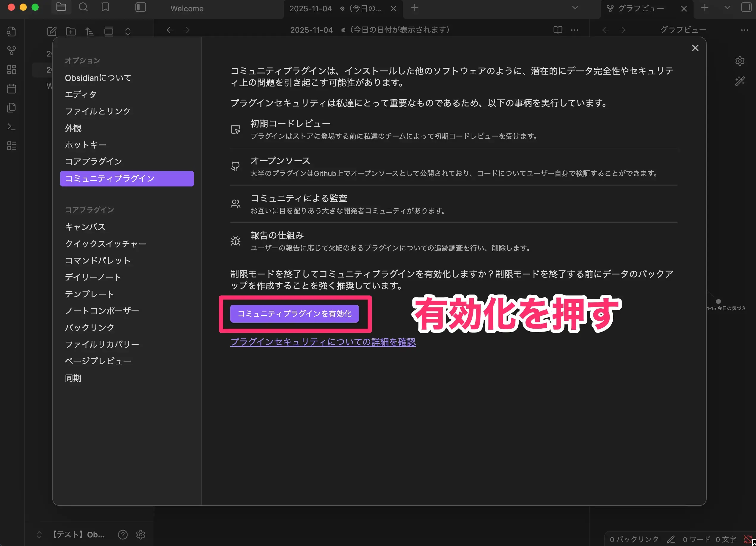Open デイリーノート plugin settings
Image resolution: width=756 pixels, height=546 pixels.
[127, 277]
